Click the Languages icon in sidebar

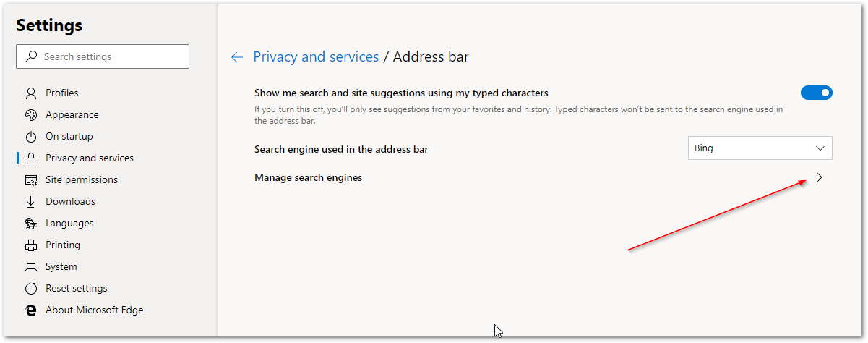click(x=30, y=224)
